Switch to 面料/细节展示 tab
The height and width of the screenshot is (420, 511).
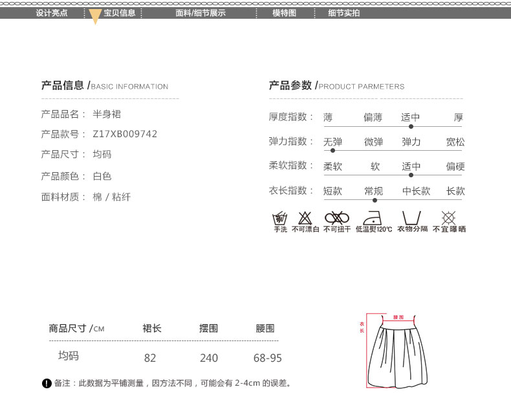click(201, 13)
